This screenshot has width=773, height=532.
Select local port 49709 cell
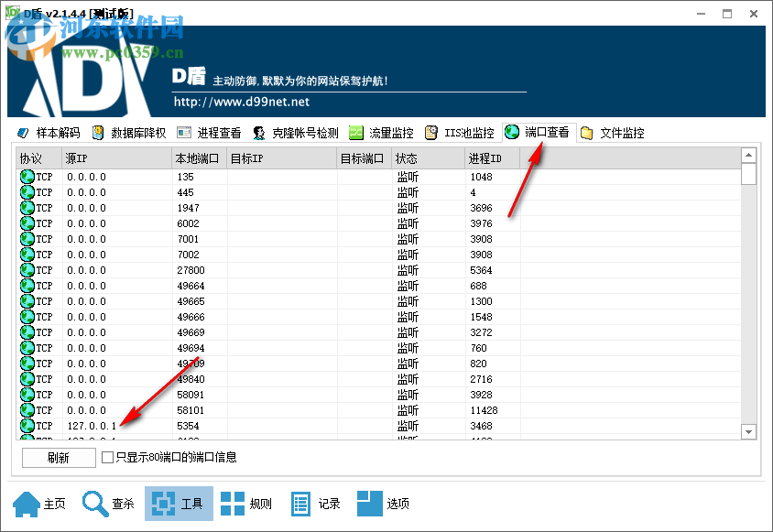pos(191,364)
